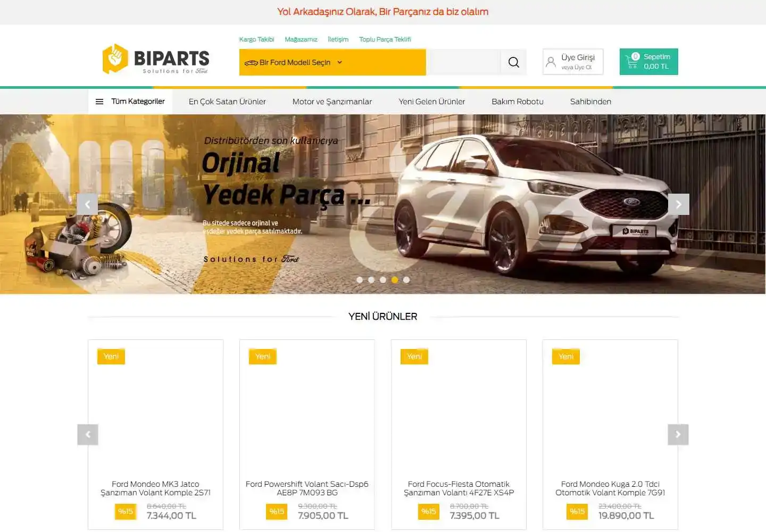Click price 7.395,00 TL
Screen dimensions: 766x532
click(x=474, y=516)
